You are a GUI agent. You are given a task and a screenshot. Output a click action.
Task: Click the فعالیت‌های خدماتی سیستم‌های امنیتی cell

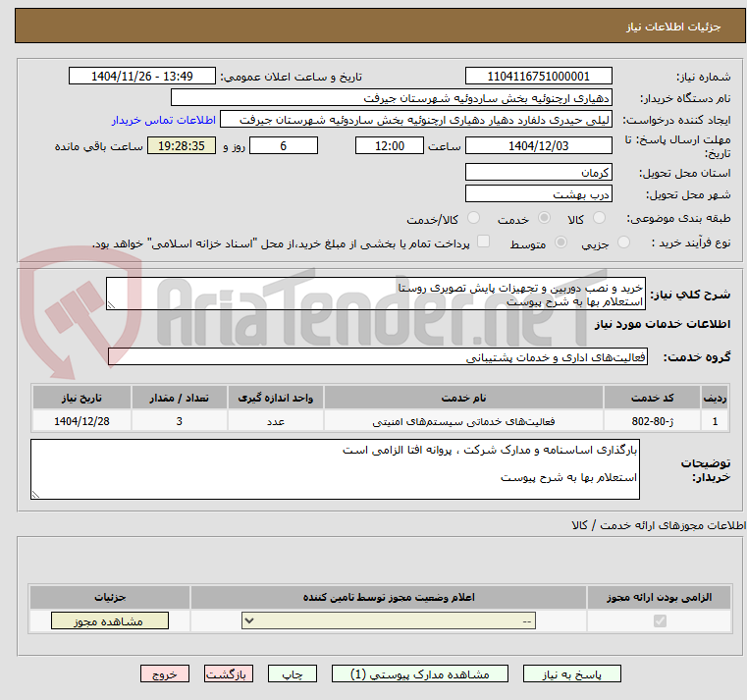click(x=463, y=421)
